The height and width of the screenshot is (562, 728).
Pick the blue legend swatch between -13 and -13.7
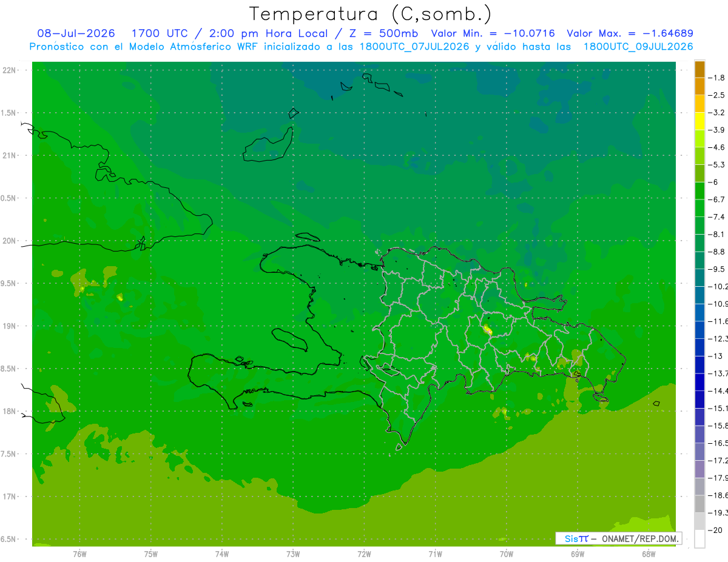pos(699,364)
